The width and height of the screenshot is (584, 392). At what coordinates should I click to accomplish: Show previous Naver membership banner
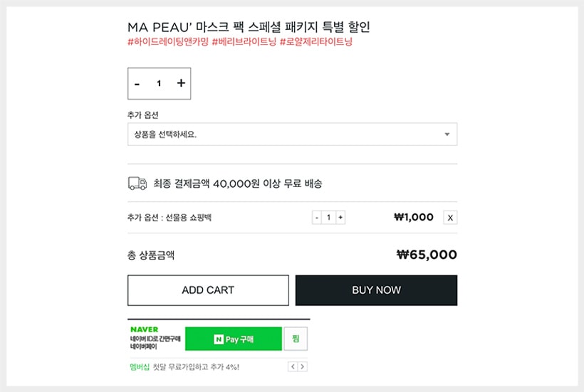(292, 366)
